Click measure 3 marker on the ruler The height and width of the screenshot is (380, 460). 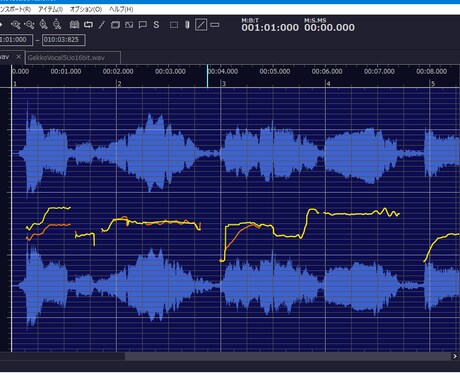[x=224, y=84]
